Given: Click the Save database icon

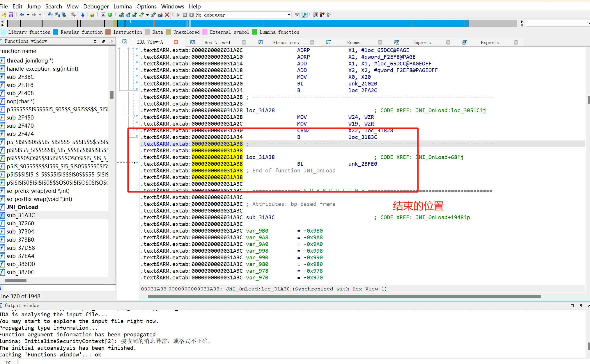Looking at the screenshot, I should pos(11,15).
